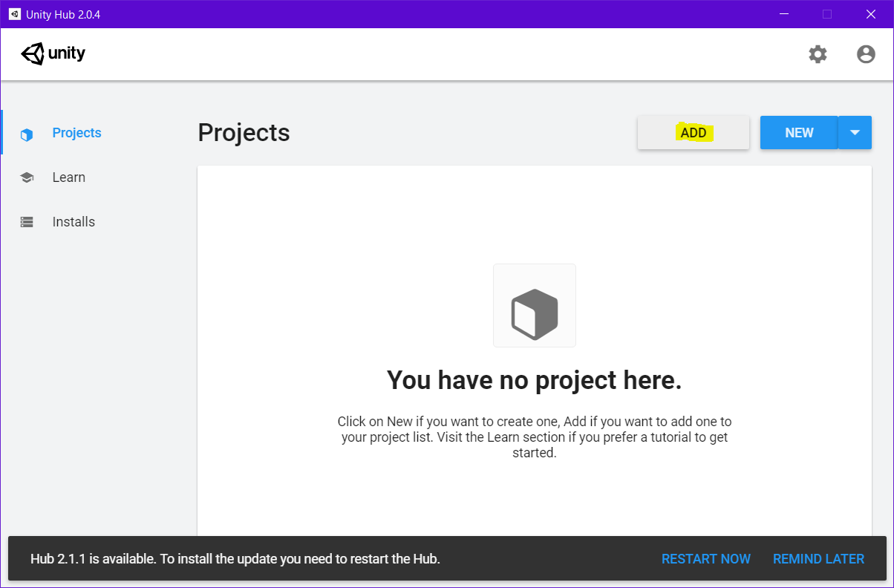Click the Learn graduation cap icon
The height and width of the screenshot is (588, 894).
(27, 177)
